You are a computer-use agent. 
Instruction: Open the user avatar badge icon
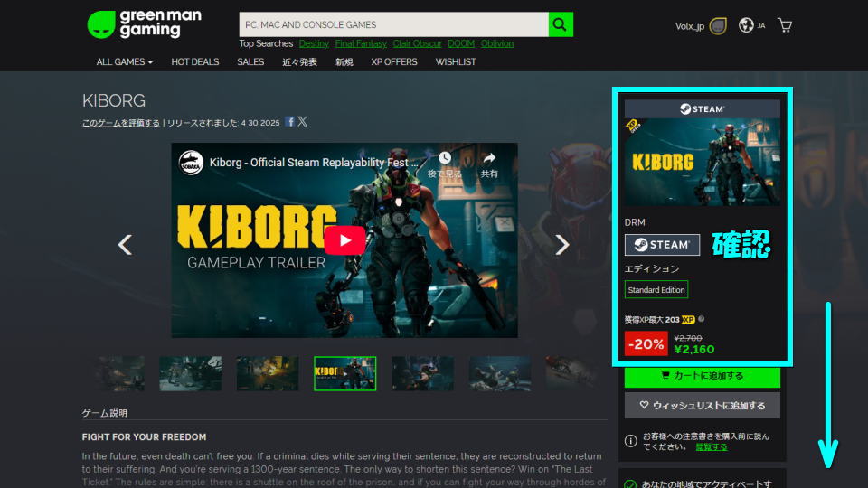coord(718,26)
